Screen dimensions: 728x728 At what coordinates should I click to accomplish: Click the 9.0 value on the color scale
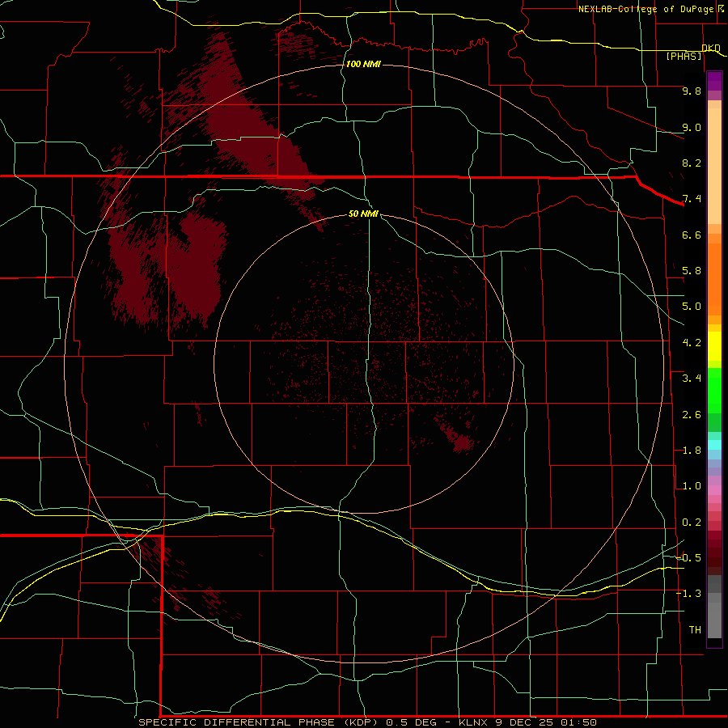(x=692, y=127)
